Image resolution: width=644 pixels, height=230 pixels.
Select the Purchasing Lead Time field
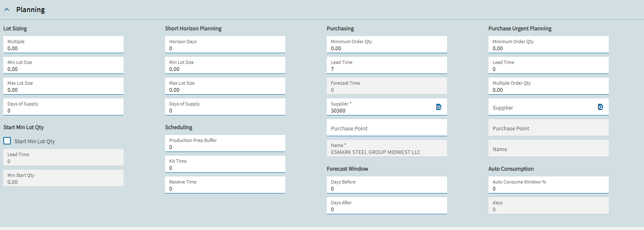pyautogui.click(x=387, y=65)
